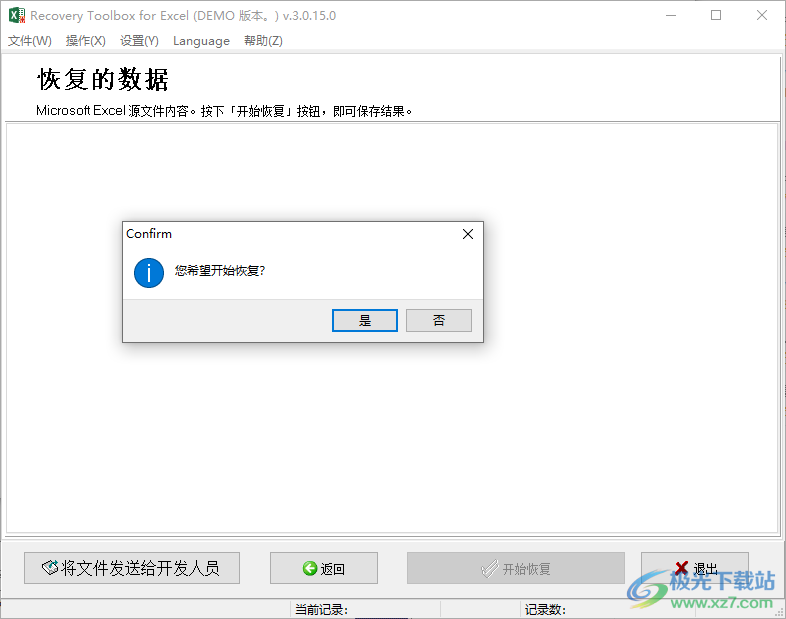
Task: Click the Recovery Toolbox Excel app icon
Action: click(x=17, y=15)
